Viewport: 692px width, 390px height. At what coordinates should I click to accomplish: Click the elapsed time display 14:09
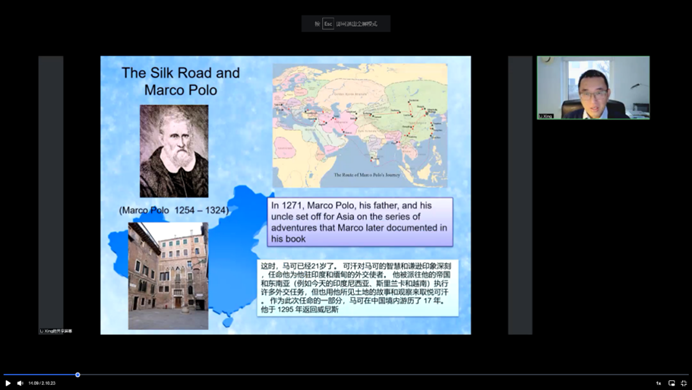pos(34,383)
